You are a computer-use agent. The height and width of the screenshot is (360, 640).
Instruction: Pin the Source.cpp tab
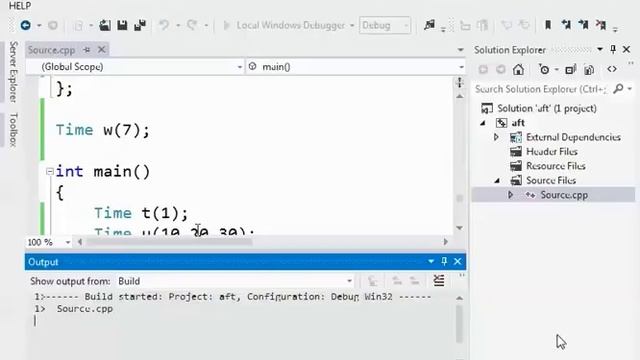[87, 50]
